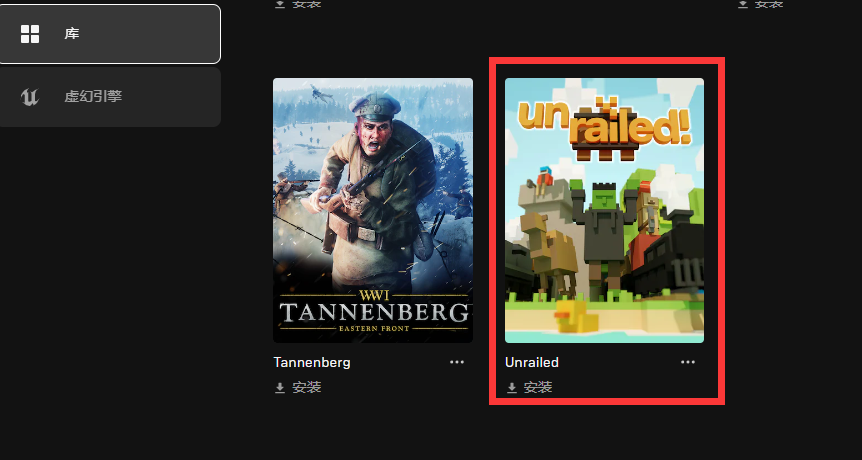Open Tannenberg's three-dot options menu
The width and height of the screenshot is (862, 460).
click(x=457, y=362)
